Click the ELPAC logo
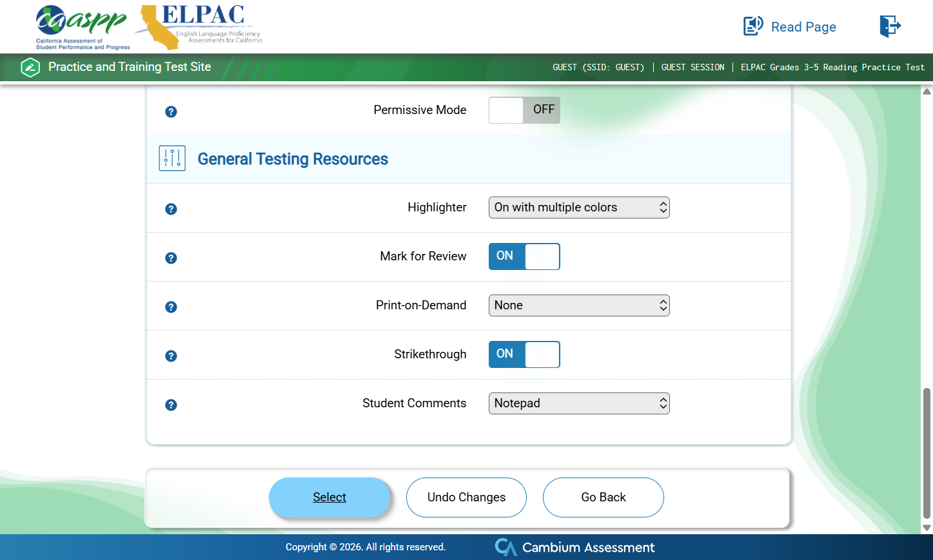933x560 pixels. coord(200,27)
